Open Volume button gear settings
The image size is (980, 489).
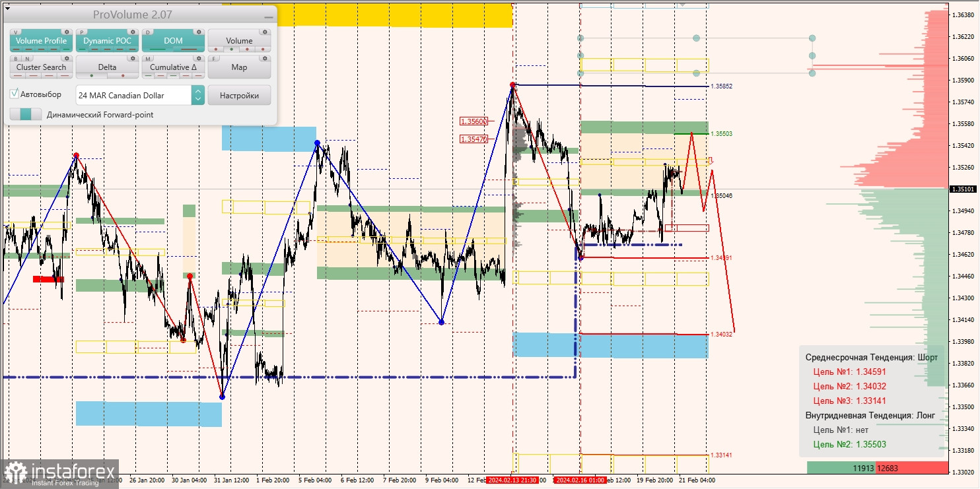[x=265, y=32]
